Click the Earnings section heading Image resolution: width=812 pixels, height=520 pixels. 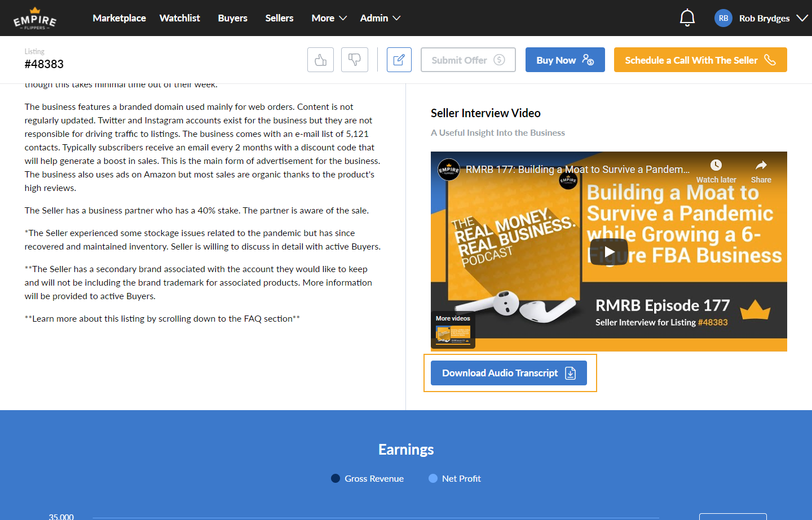406,450
